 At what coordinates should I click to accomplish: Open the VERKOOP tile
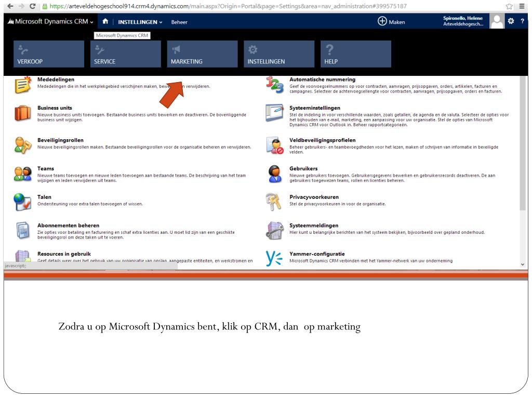click(x=49, y=54)
